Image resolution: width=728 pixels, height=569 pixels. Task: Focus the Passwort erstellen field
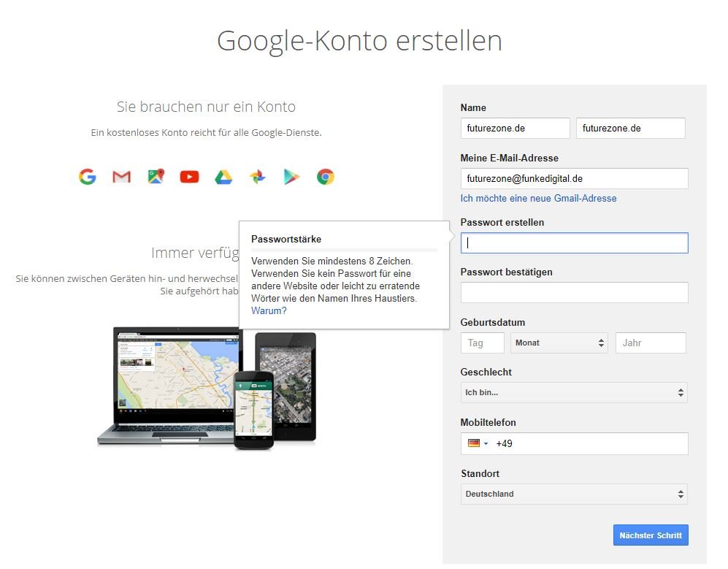[575, 243]
